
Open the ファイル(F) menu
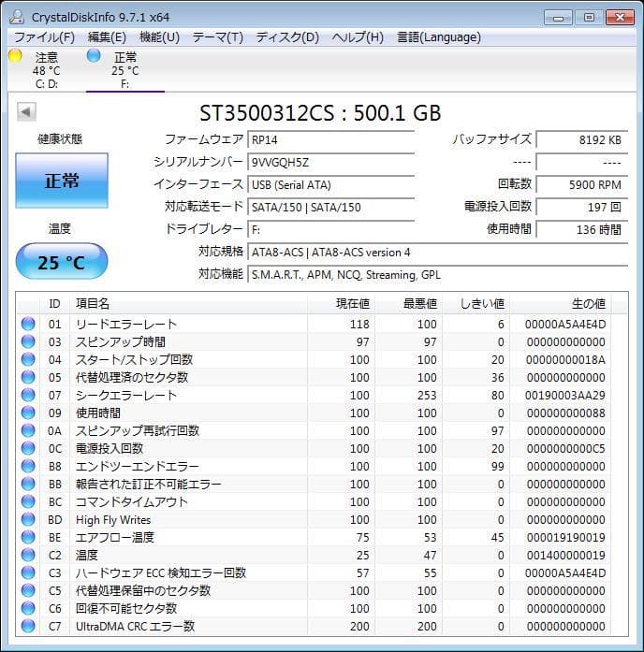tap(44, 37)
